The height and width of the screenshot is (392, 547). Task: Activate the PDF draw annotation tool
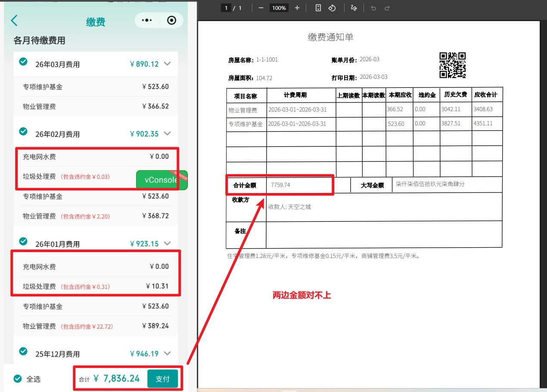coord(354,8)
